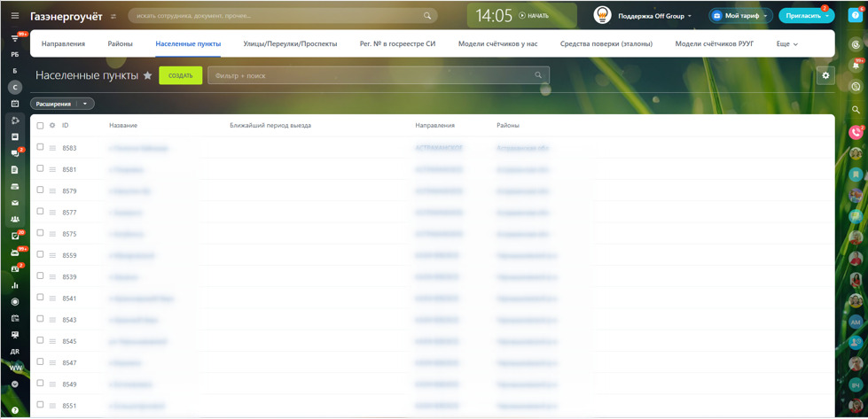This screenshot has height=419, width=868.
Task: Expand the Еще tabs dropdown
Action: click(787, 43)
